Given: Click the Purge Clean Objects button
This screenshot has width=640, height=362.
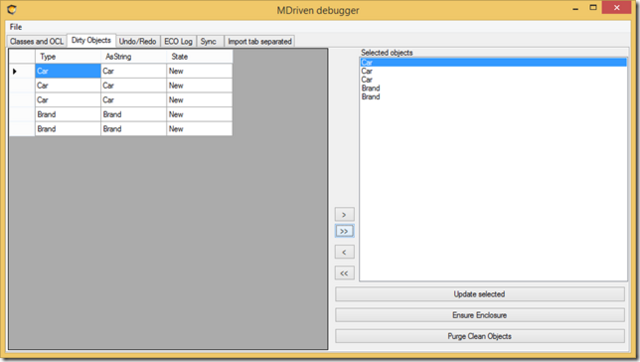Looking at the screenshot, I should (x=480, y=336).
